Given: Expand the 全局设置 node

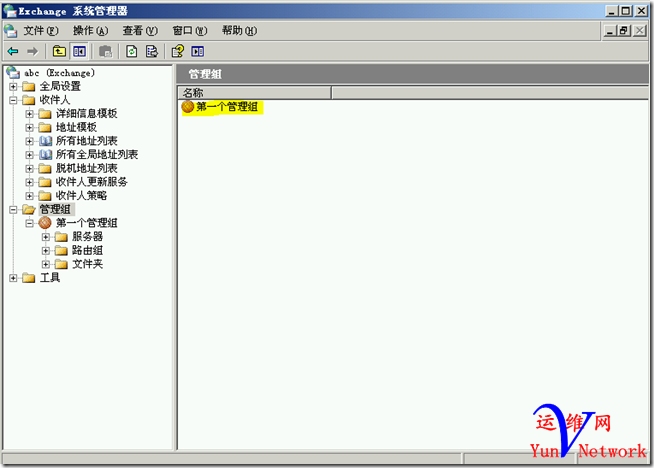Looking at the screenshot, I should [x=13, y=86].
